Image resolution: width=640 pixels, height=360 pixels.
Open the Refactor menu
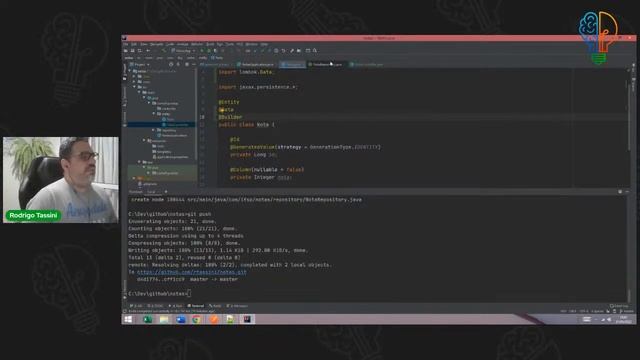(197, 44)
